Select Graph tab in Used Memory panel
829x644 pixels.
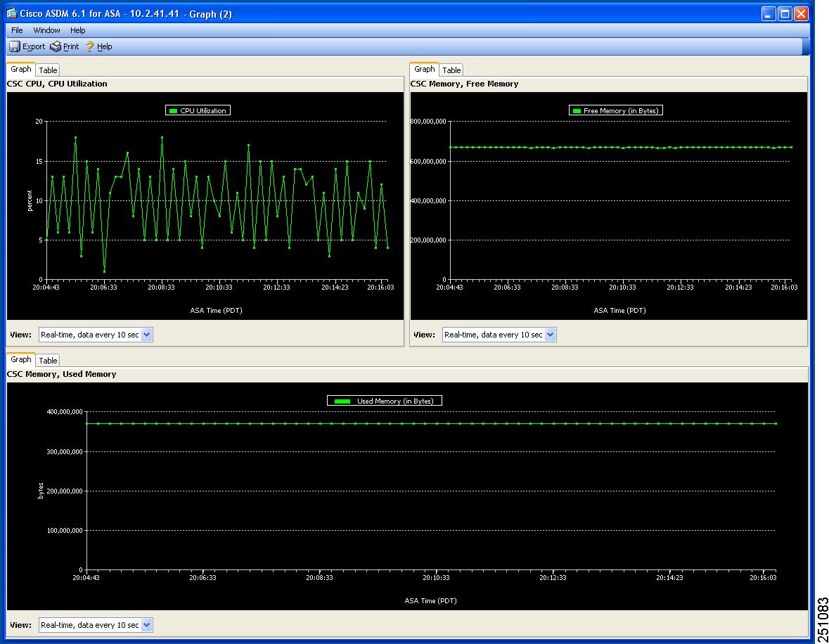(20, 359)
